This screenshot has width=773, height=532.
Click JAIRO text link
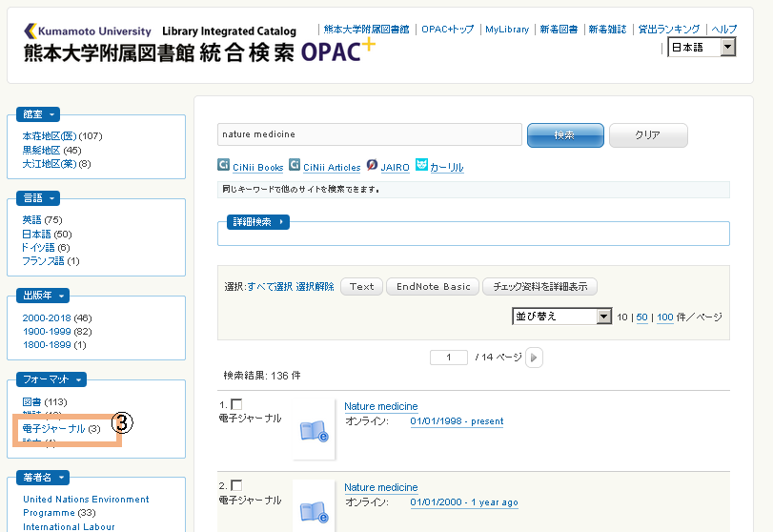pyautogui.click(x=395, y=168)
